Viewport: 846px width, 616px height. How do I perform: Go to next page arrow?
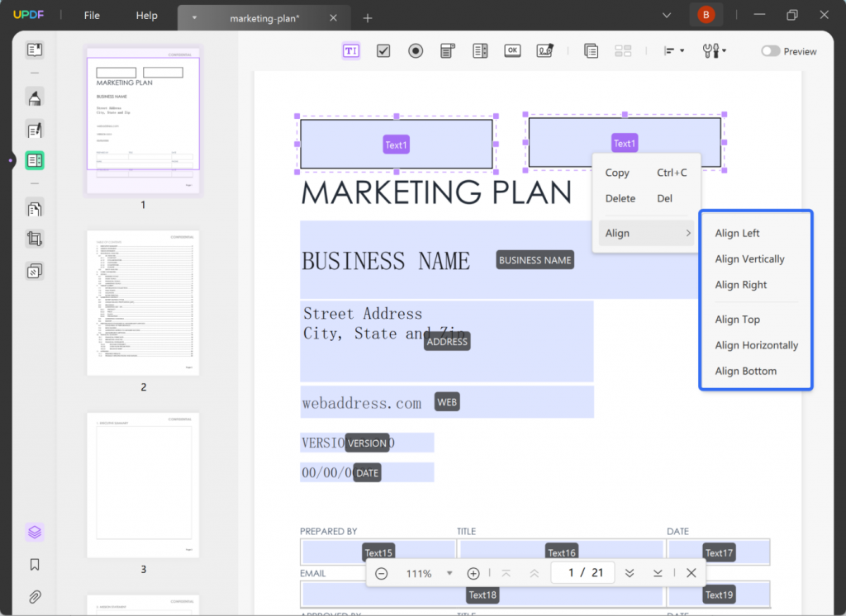[x=630, y=573]
